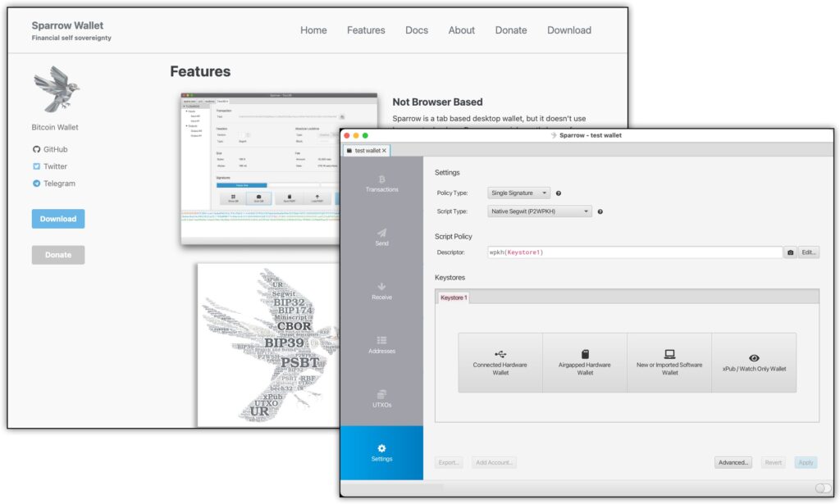Go to Donate in website navigation

click(x=510, y=30)
